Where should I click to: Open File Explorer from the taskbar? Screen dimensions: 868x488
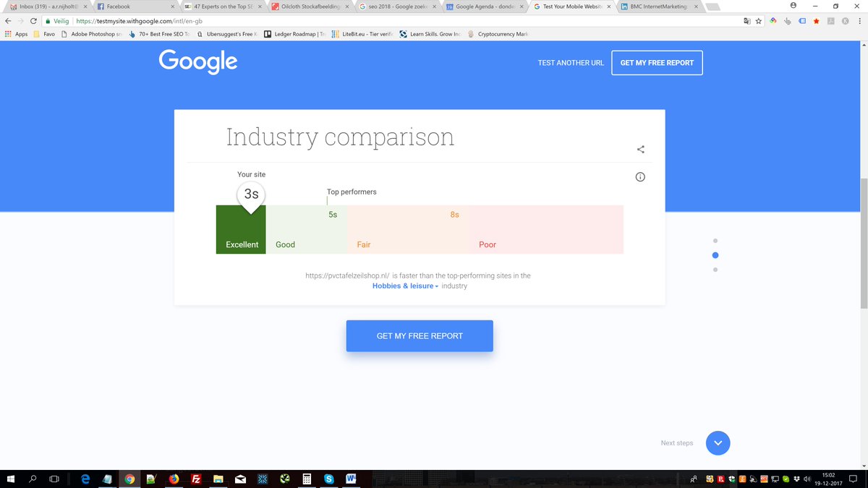point(218,479)
